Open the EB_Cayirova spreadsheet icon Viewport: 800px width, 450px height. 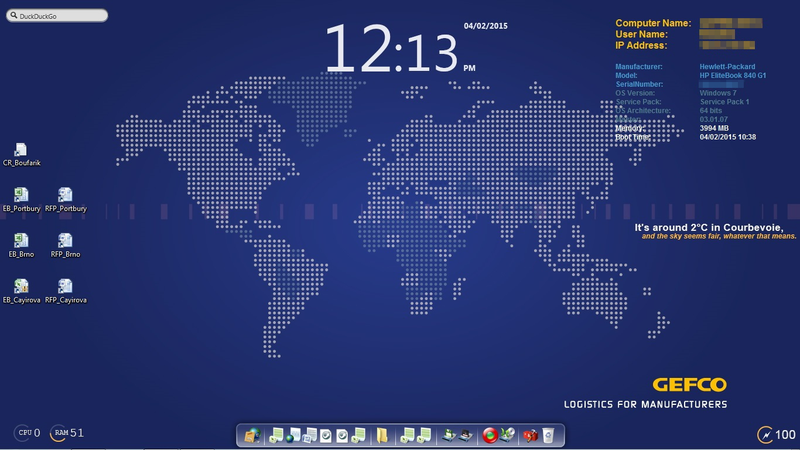(21, 291)
